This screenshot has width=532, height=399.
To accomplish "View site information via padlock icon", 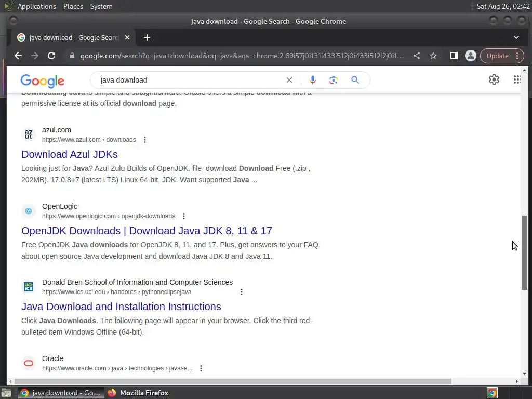I will [x=72, y=56].
